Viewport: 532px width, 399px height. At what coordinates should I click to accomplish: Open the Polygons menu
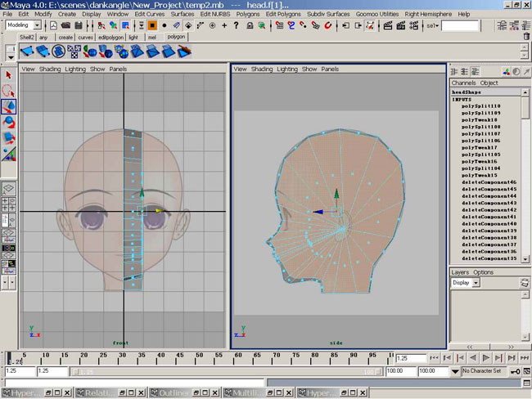point(248,14)
